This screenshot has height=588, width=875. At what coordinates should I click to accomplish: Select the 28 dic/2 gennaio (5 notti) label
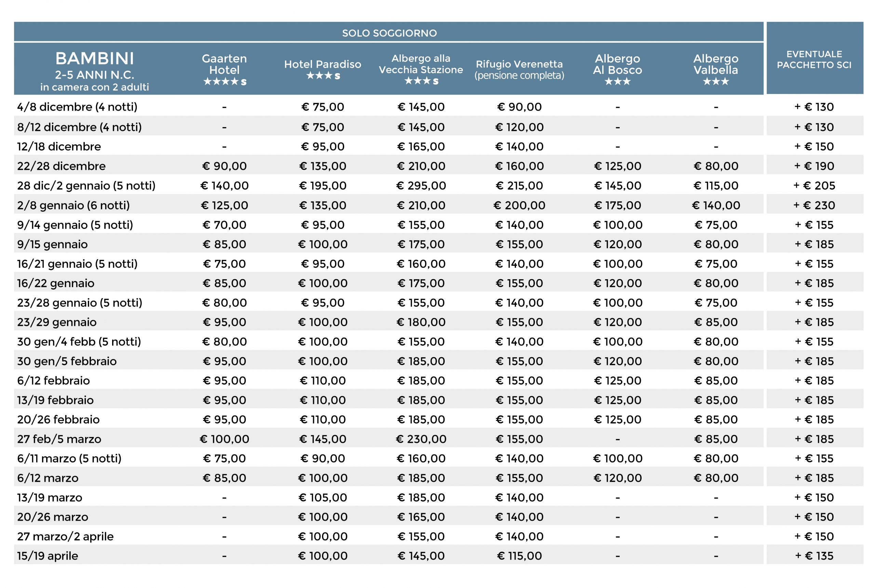click(86, 186)
